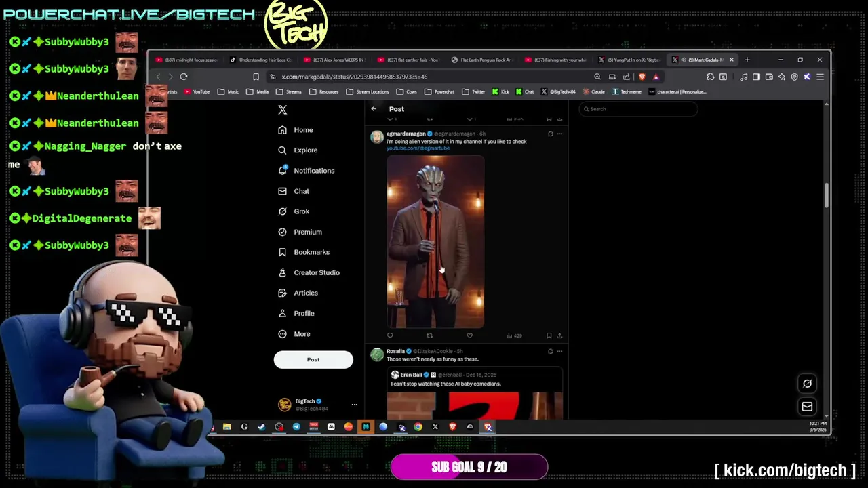Open @BigTech404 bookmark
This screenshot has height=488, width=868.
point(558,91)
